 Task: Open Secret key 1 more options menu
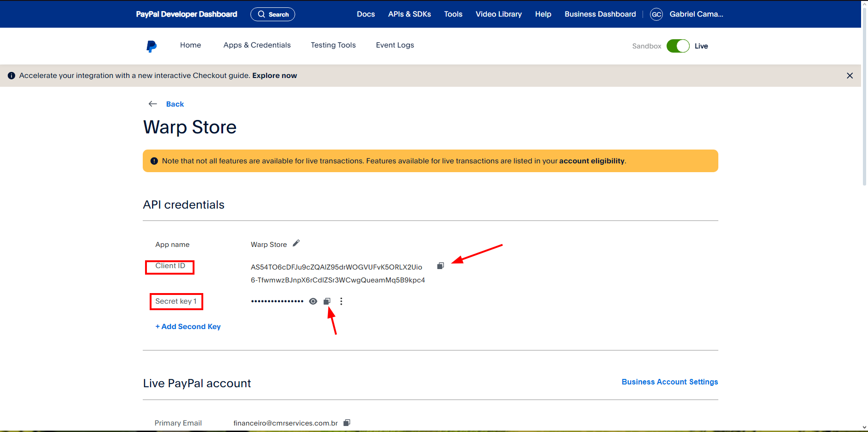[x=341, y=301]
